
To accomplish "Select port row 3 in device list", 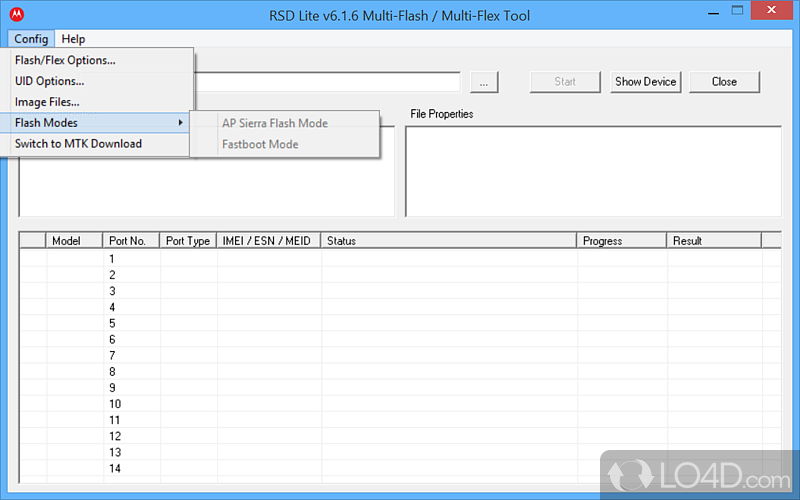I will pyautogui.click(x=400, y=291).
